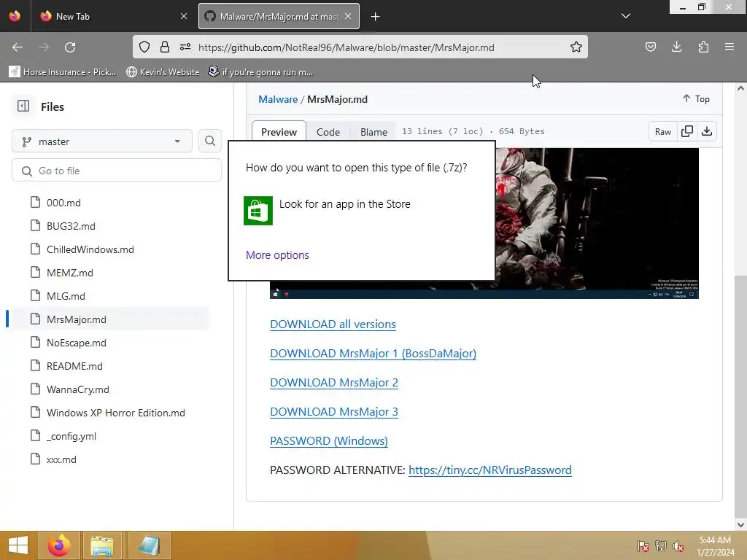Open xxx.md in file tree

pyautogui.click(x=61, y=459)
